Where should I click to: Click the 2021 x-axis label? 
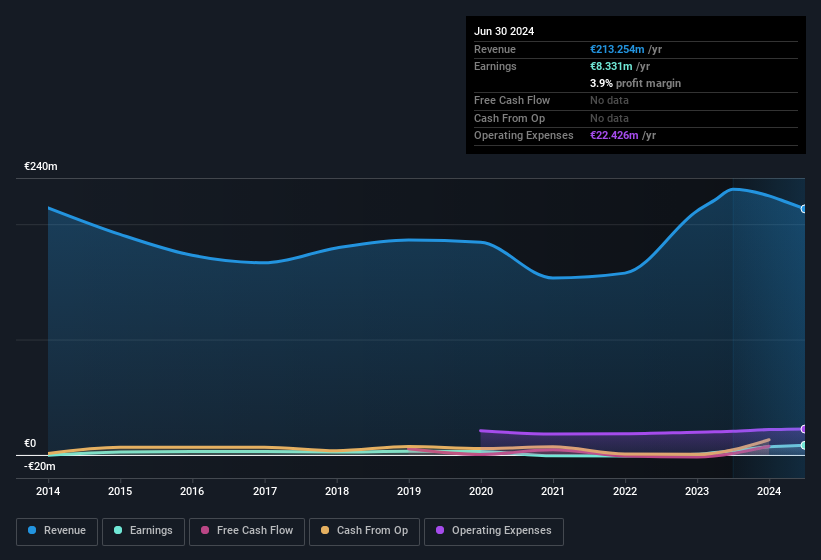(553, 491)
